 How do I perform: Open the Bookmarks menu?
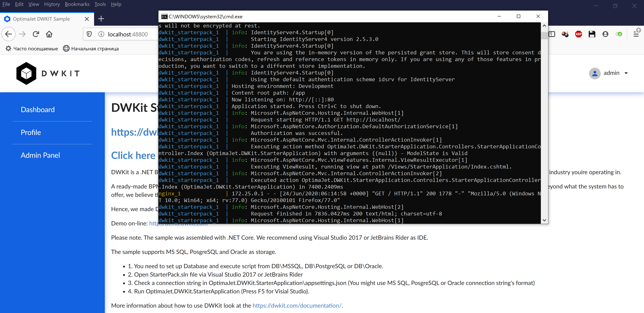tap(77, 4)
